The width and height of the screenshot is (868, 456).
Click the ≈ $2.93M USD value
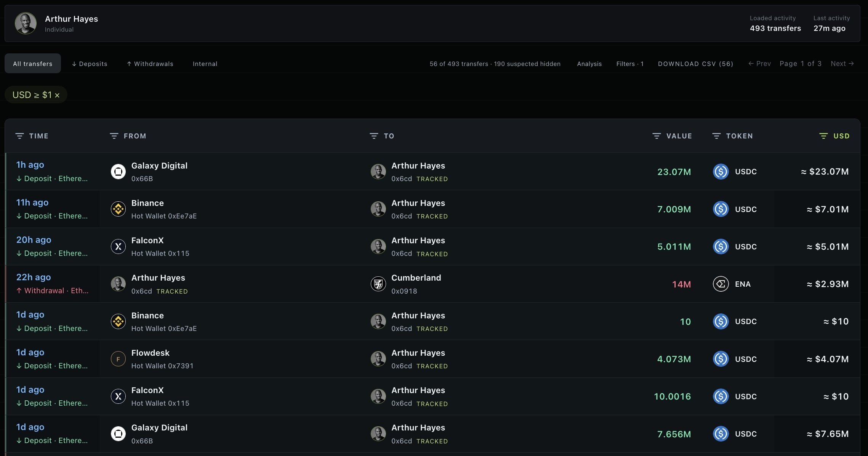coord(828,284)
